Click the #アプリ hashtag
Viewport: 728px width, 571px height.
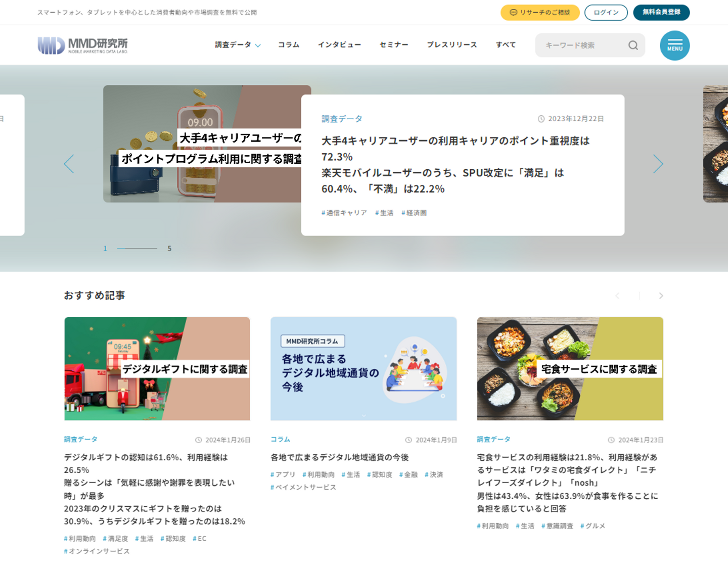283,474
